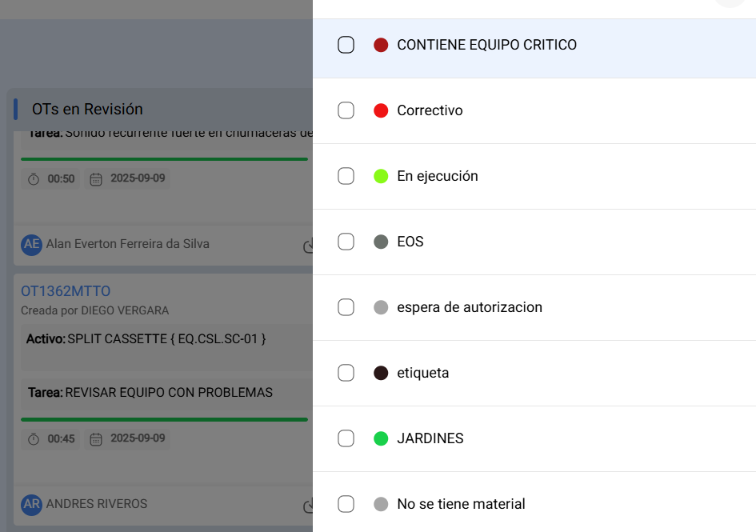Viewport: 756px width, 532px height.
Task: Enable the EOS tag checkbox
Action: point(346,242)
